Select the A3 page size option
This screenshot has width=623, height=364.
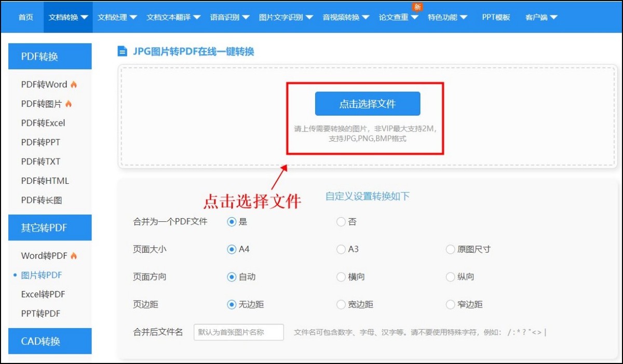point(340,249)
